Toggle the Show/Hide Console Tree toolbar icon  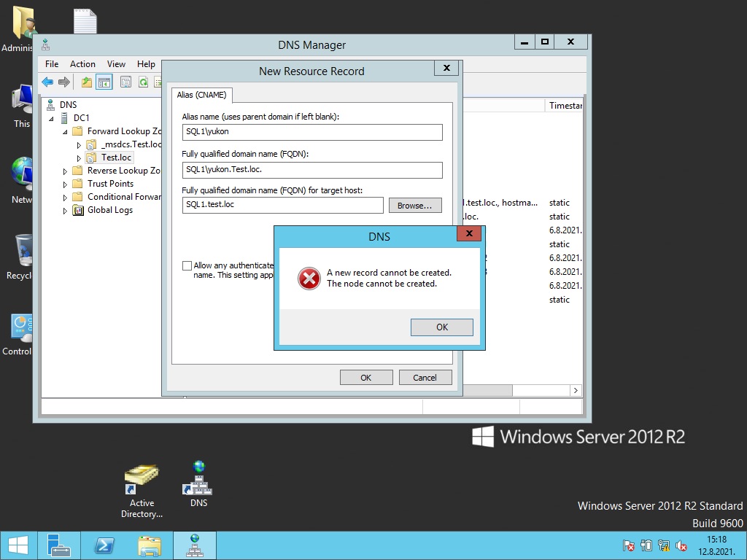(x=104, y=81)
